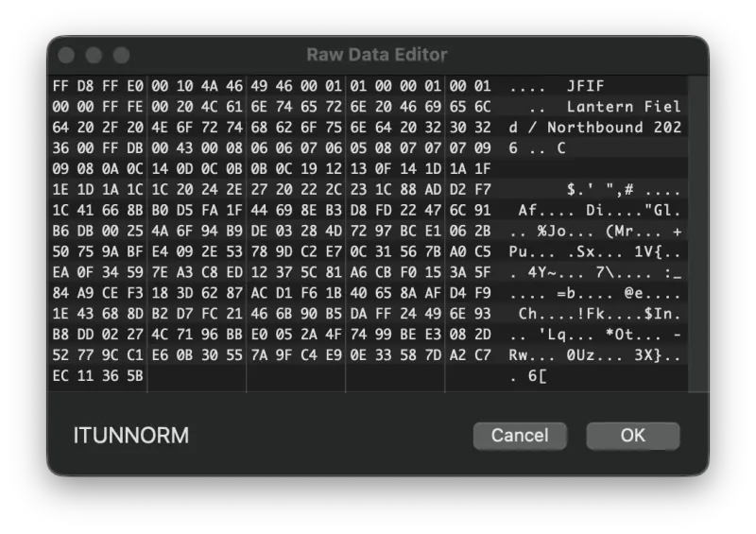Screen dimensions: 756x534
Task: Click the '. 6[' ASCII text in last row
Action: tap(528, 376)
